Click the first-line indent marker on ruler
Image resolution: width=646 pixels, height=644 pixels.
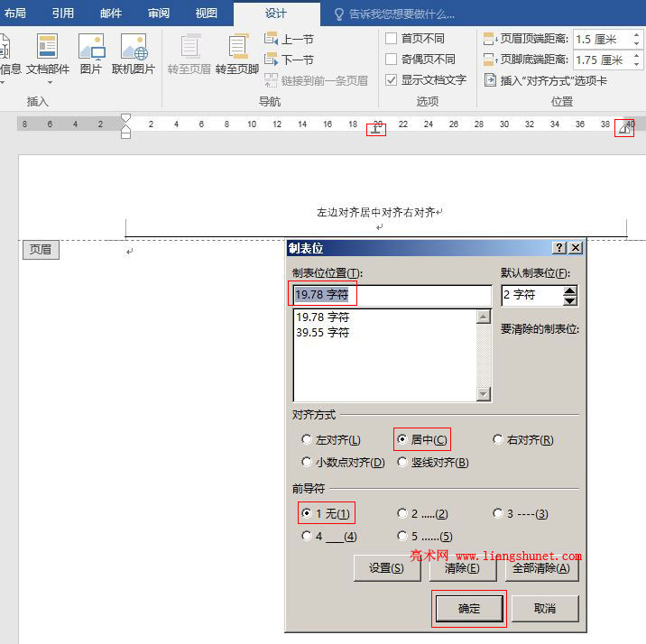point(125,118)
